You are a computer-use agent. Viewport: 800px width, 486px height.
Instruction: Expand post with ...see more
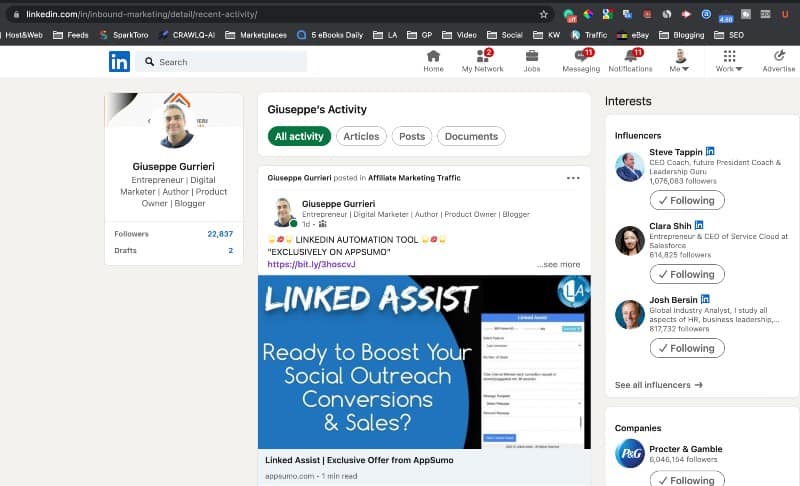click(x=558, y=264)
